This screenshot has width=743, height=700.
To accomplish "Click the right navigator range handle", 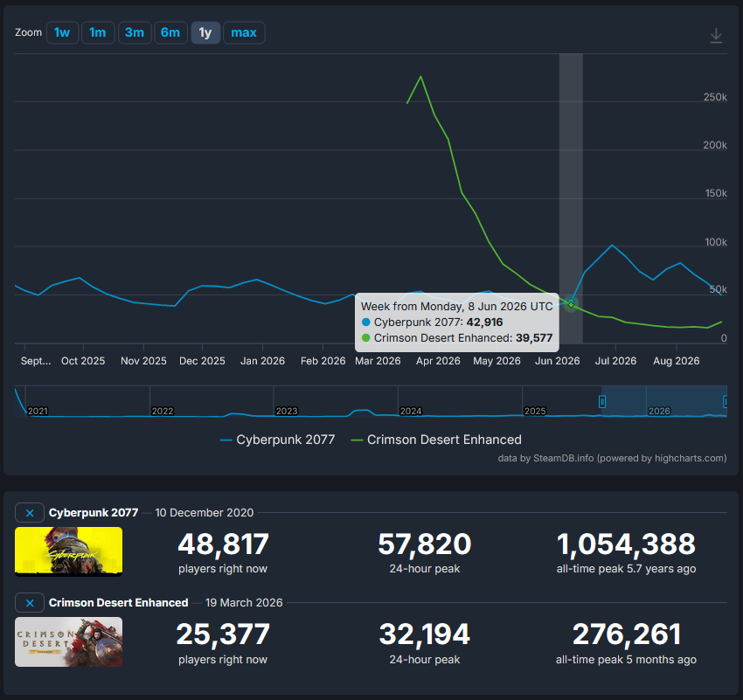I will [725, 402].
